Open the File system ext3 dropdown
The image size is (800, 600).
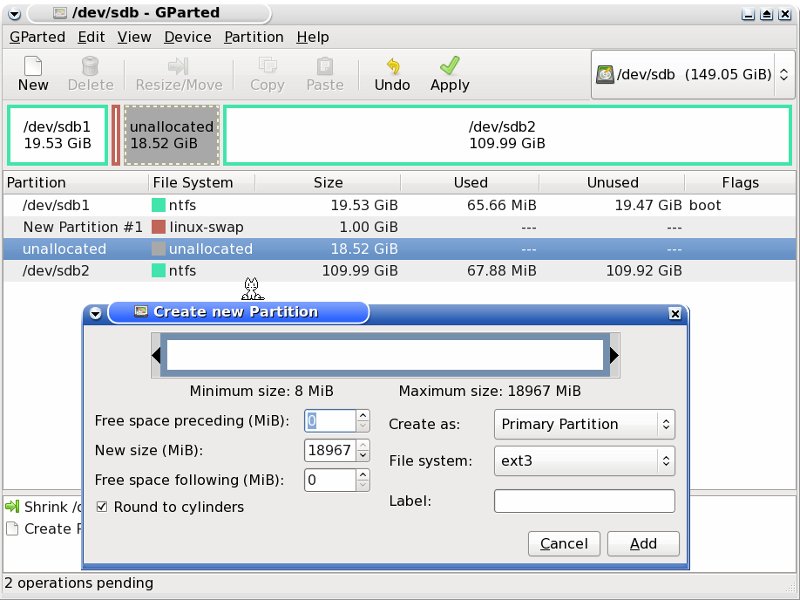[x=584, y=461]
